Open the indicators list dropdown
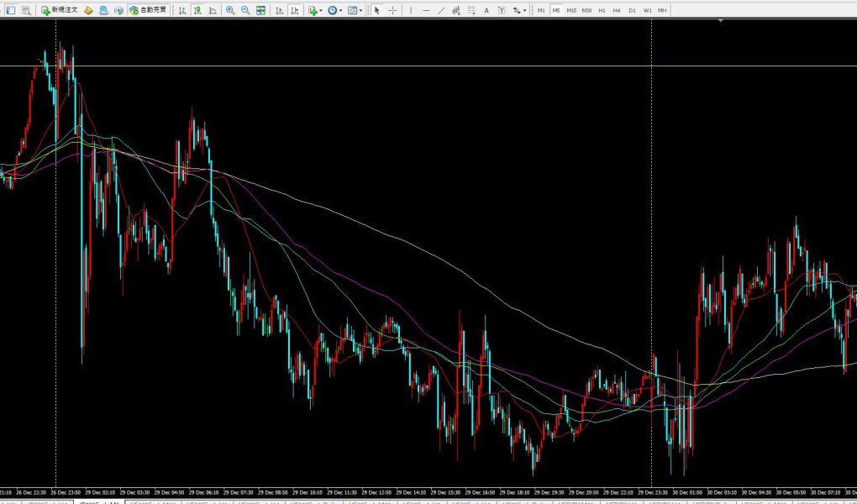The image size is (857, 504). [x=315, y=10]
